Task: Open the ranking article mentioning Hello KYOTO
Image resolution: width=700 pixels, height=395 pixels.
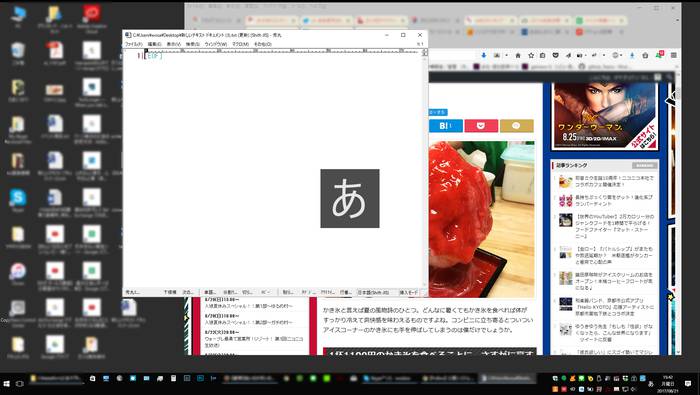Action: pyautogui.click(x=614, y=307)
